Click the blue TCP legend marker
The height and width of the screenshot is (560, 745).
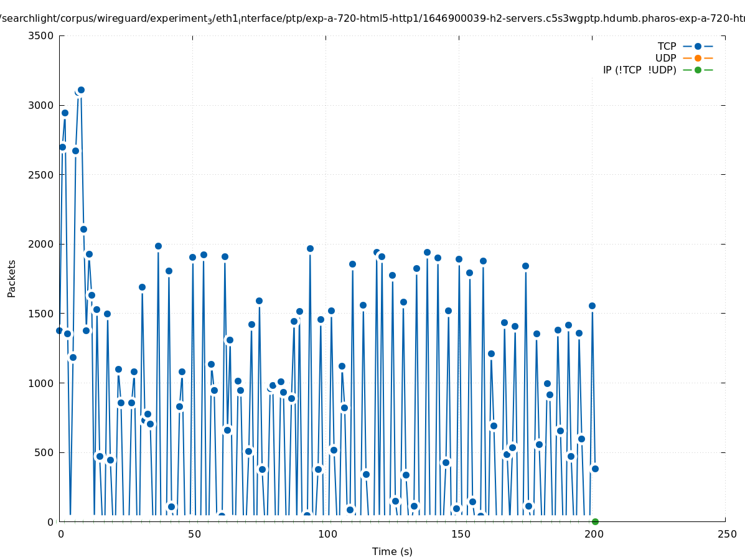click(698, 46)
